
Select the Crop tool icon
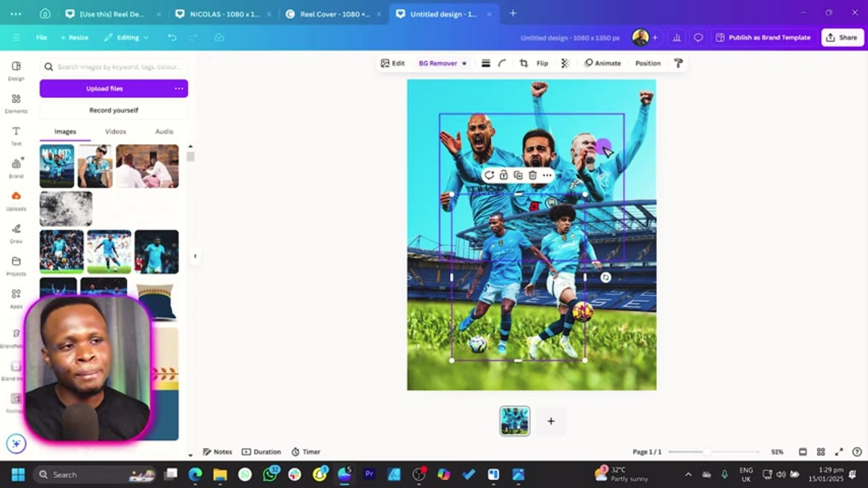pyautogui.click(x=523, y=64)
